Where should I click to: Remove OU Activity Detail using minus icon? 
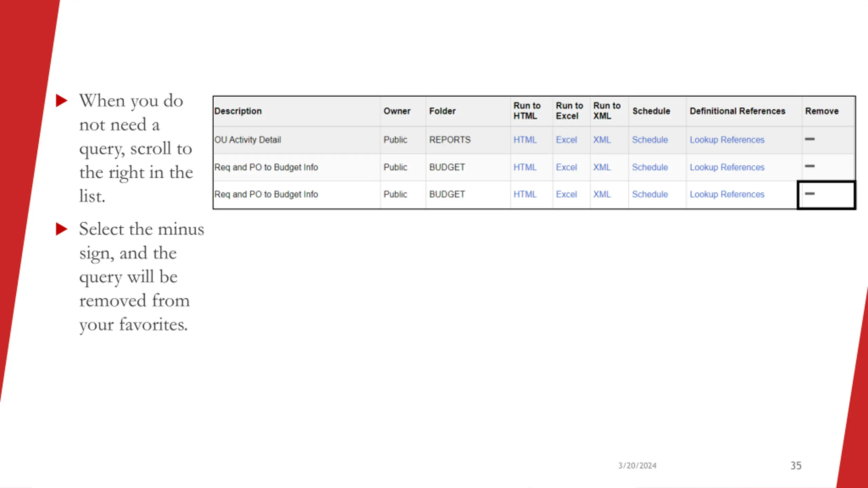pyautogui.click(x=810, y=139)
